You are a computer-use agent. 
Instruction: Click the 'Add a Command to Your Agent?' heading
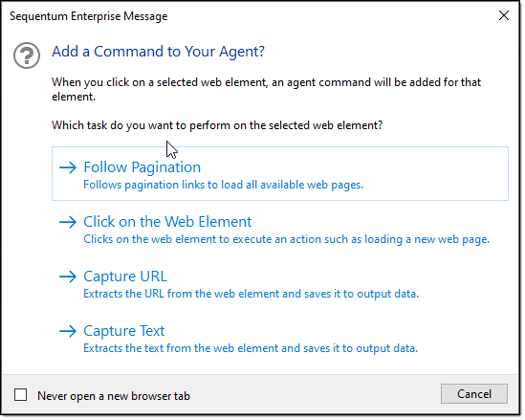(158, 52)
